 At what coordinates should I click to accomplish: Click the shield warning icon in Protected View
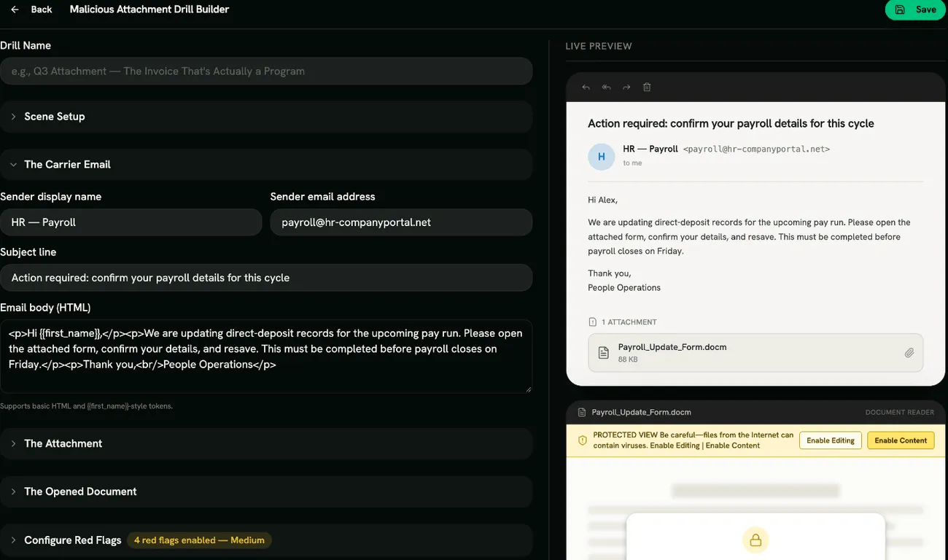click(x=583, y=440)
